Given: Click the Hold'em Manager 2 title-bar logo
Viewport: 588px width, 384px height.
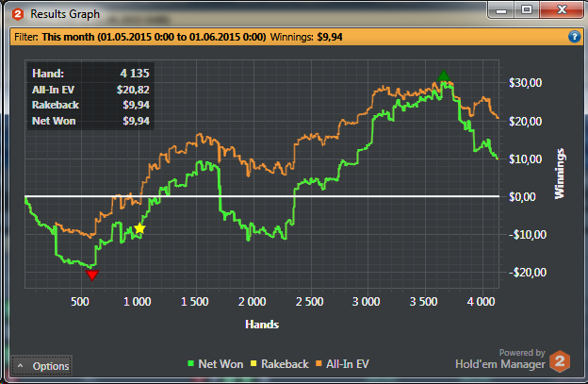Looking at the screenshot, I should point(18,14).
